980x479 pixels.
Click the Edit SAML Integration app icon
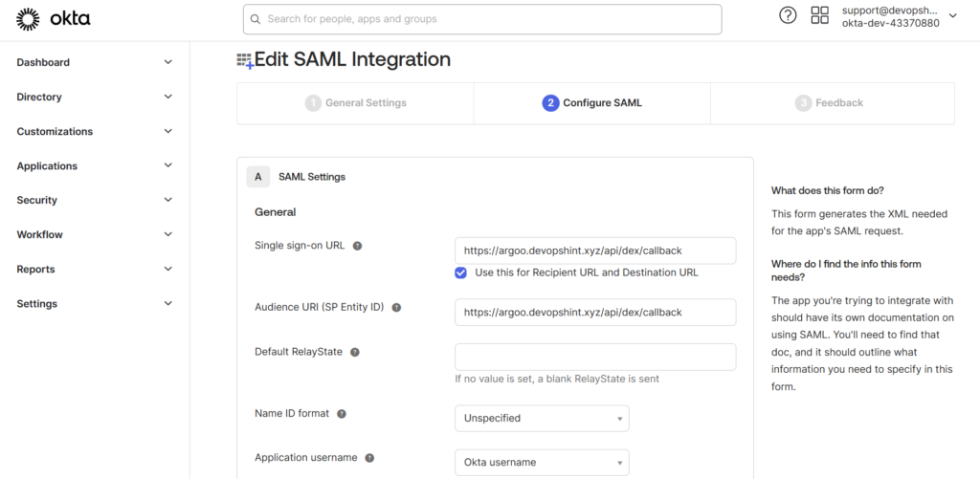pyautogui.click(x=244, y=60)
